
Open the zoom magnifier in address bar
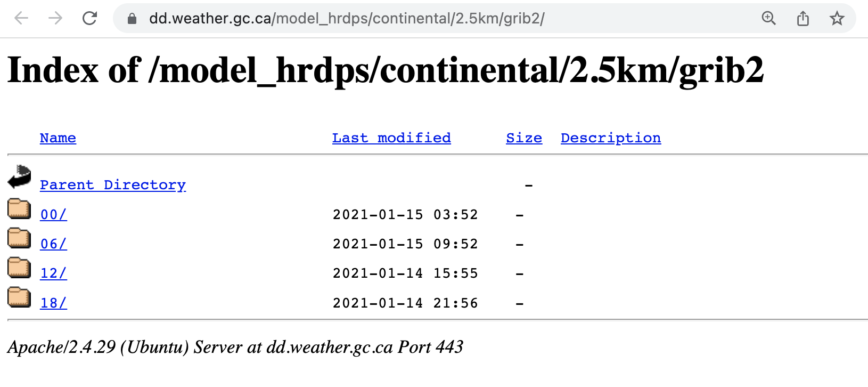pyautogui.click(x=768, y=19)
